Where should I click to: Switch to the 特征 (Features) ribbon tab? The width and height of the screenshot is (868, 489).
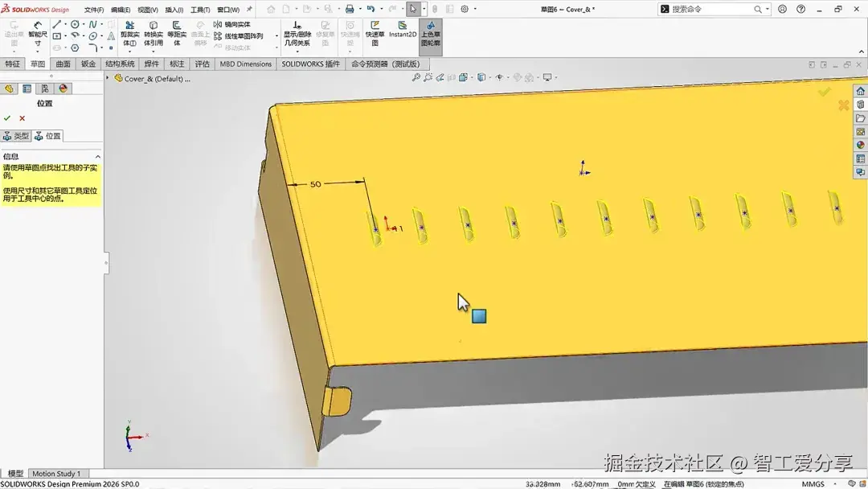pyautogui.click(x=12, y=64)
